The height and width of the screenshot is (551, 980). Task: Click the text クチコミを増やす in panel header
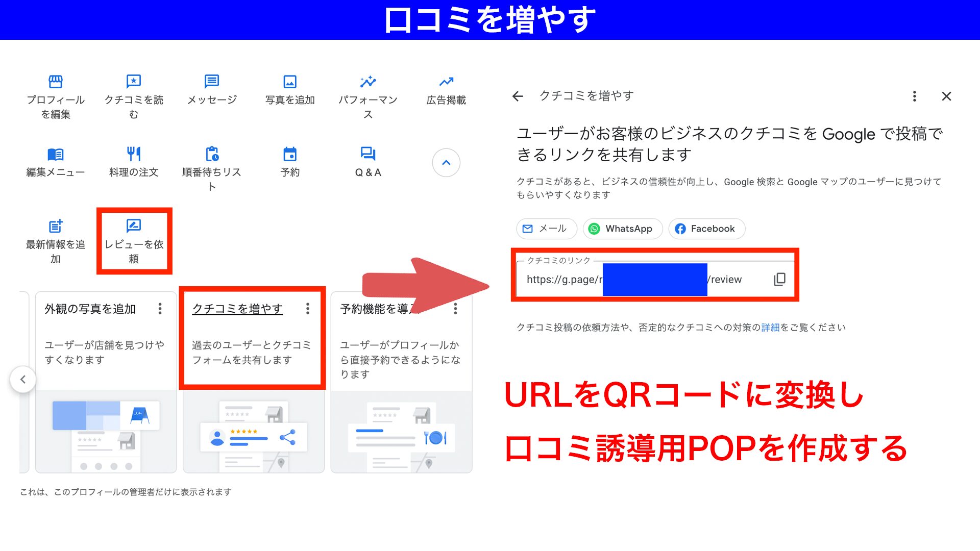click(x=586, y=96)
